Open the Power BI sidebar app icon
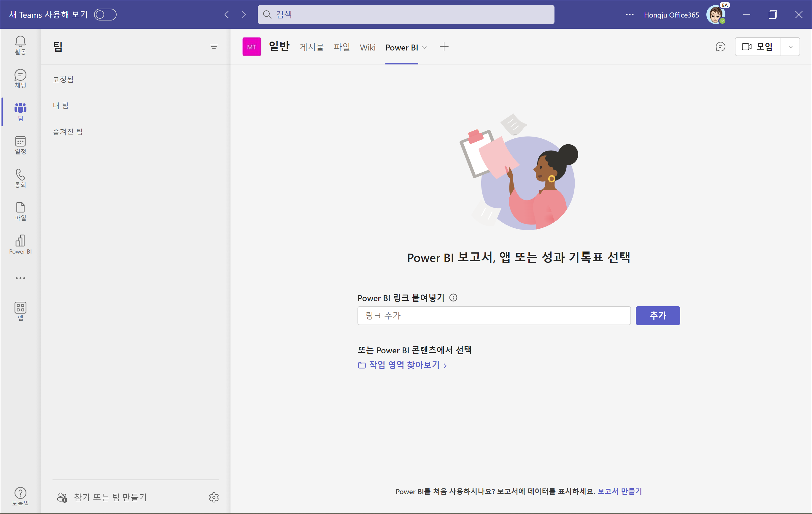The width and height of the screenshot is (812, 514). 20,244
